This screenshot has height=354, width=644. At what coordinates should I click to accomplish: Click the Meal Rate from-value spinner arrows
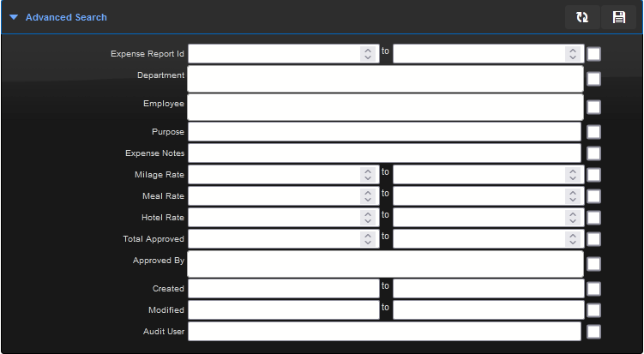368,196
